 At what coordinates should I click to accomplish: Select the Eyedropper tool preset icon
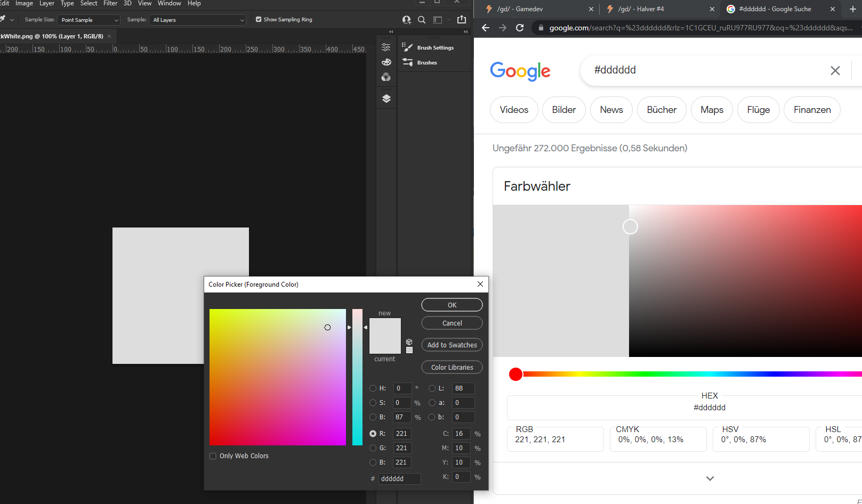(x=3, y=19)
